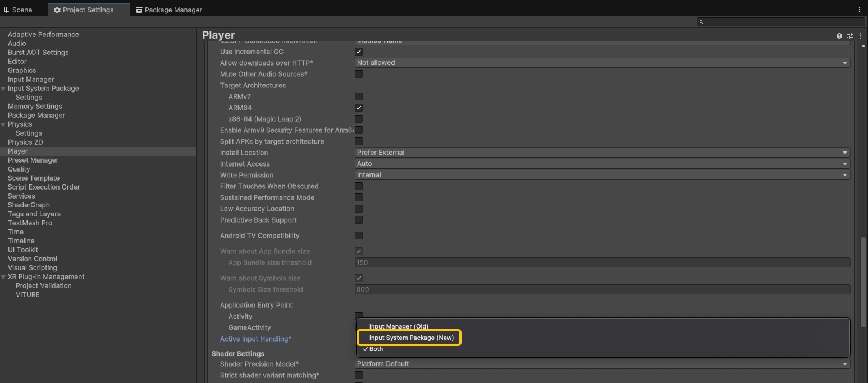Uncheck the Use incremental GC checkbox
The height and width of the screenshot is (383, 868).
click(359, 52)
